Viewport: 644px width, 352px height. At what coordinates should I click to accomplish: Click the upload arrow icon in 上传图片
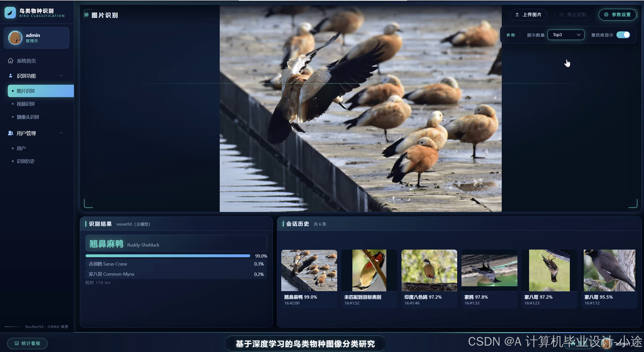point(517,15)
